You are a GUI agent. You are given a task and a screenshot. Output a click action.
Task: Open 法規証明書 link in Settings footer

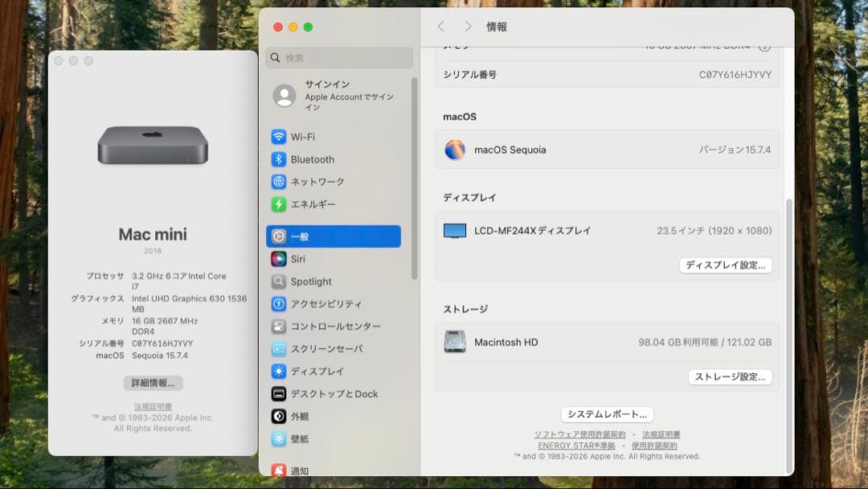point(661,434)
